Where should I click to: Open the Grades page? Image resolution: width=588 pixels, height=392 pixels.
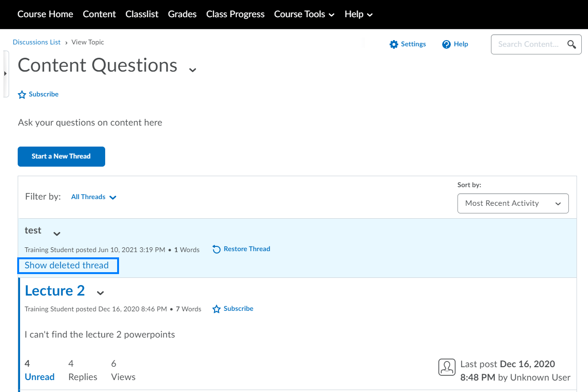click(x=182, y=14)
